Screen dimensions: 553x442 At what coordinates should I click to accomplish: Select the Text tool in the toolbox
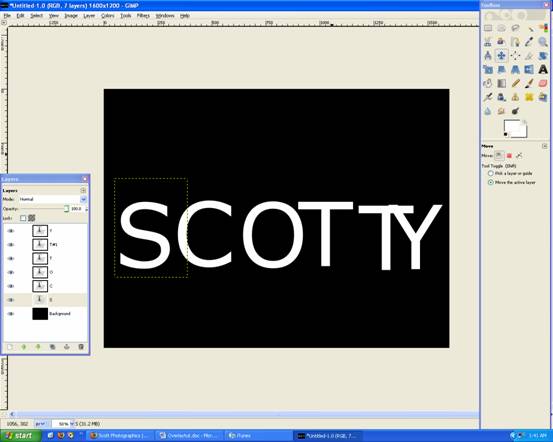[543, 69]
